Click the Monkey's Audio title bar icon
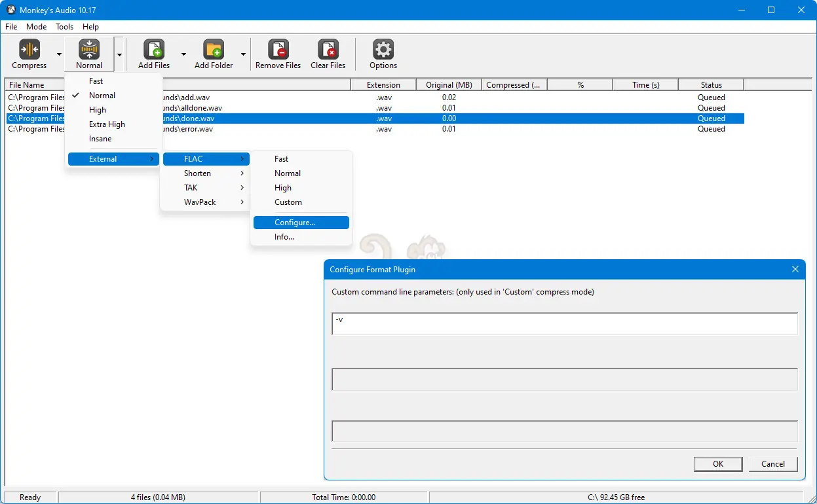817x504 pixels. [x=10, y=10]
